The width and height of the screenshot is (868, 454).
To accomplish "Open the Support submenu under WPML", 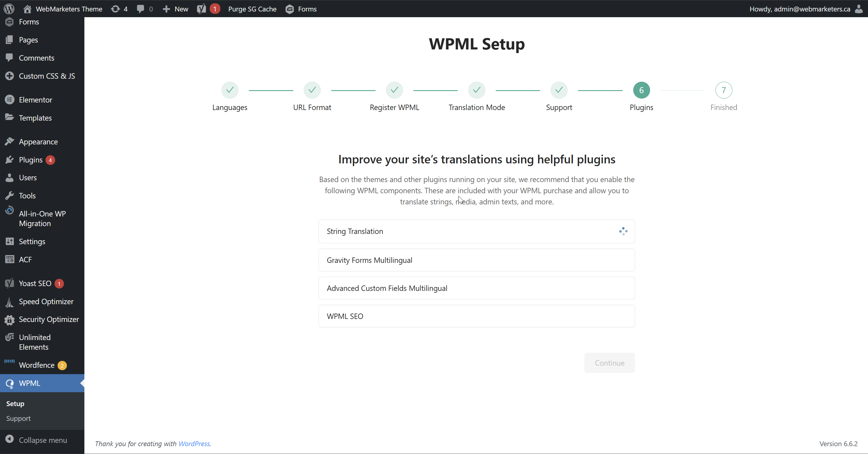I will point(18,418).
